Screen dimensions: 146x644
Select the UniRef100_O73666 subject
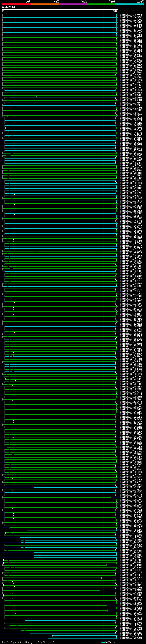click(x=131, y=507)
